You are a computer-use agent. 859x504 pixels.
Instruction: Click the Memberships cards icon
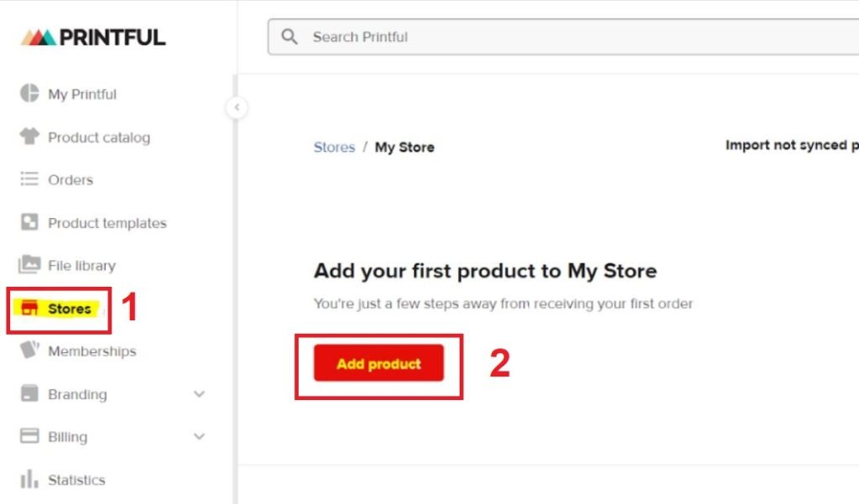29,350
